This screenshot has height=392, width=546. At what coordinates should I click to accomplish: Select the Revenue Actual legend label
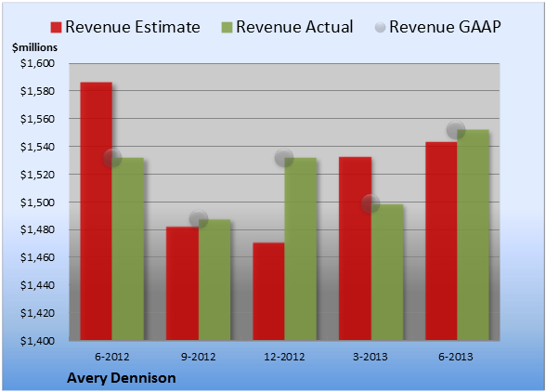coord(294,27)
